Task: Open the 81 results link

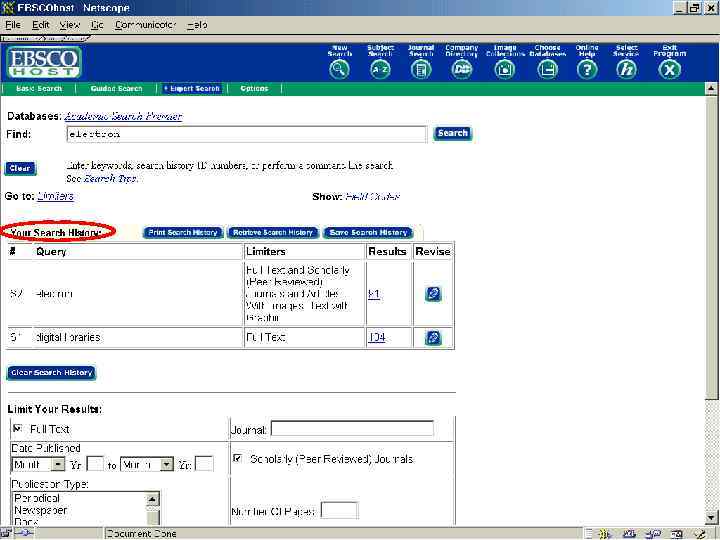Action: [374, 294]
